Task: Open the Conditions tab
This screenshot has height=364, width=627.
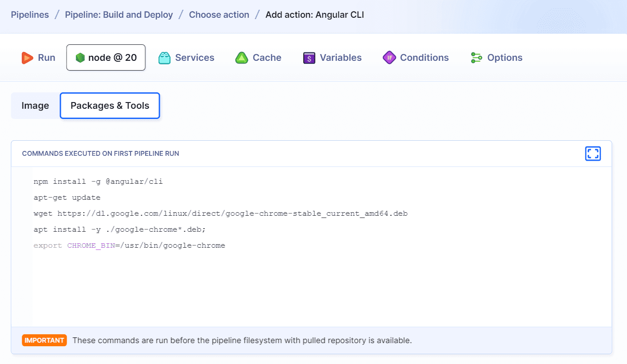Action: tap(416, 58)
